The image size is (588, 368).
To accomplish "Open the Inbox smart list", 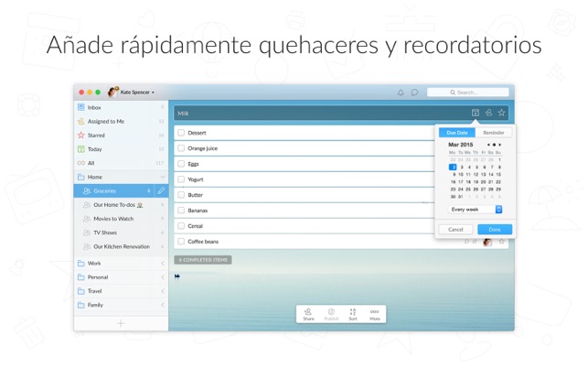I will point(121,107).
